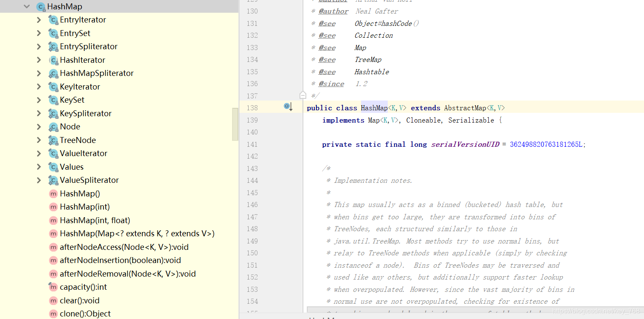Click the ValueSpliterator class icon
This screenshot has width=644, height=319.
click(53, 180)
